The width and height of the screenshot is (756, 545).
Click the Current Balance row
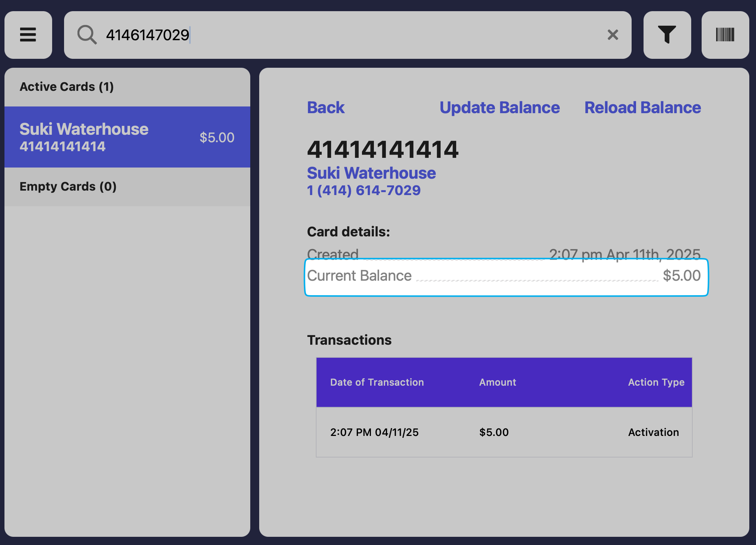click(x=506, y=277)
